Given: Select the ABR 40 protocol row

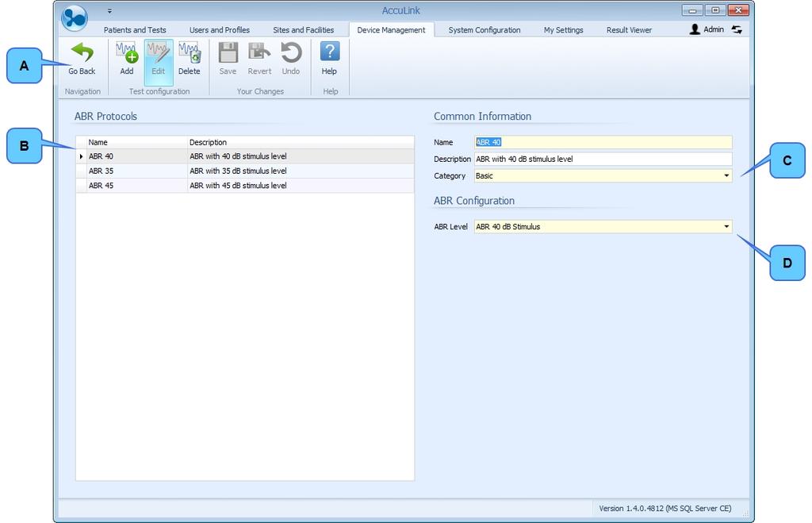Looking at the screenshot, I should pyautogui.click(x=245, y=156).
